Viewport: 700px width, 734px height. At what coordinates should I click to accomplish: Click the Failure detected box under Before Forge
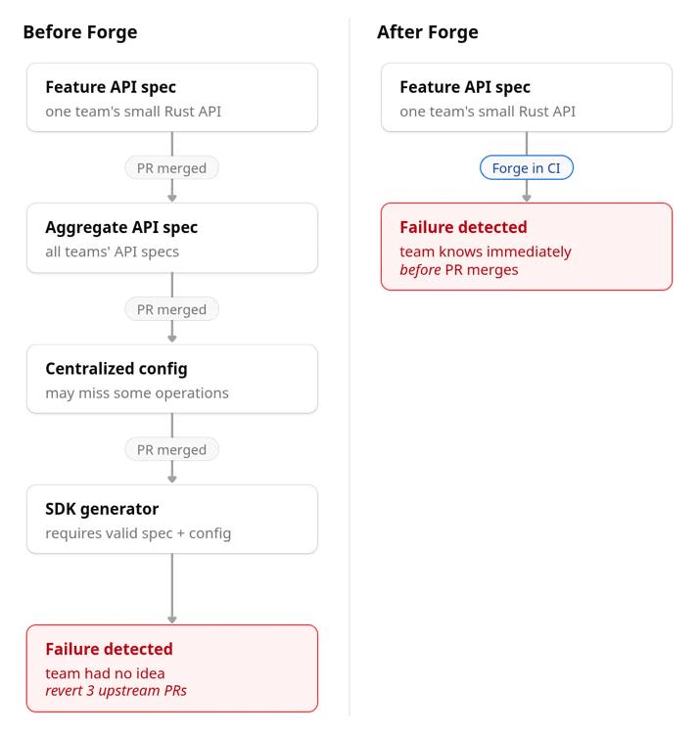point(172,668)
